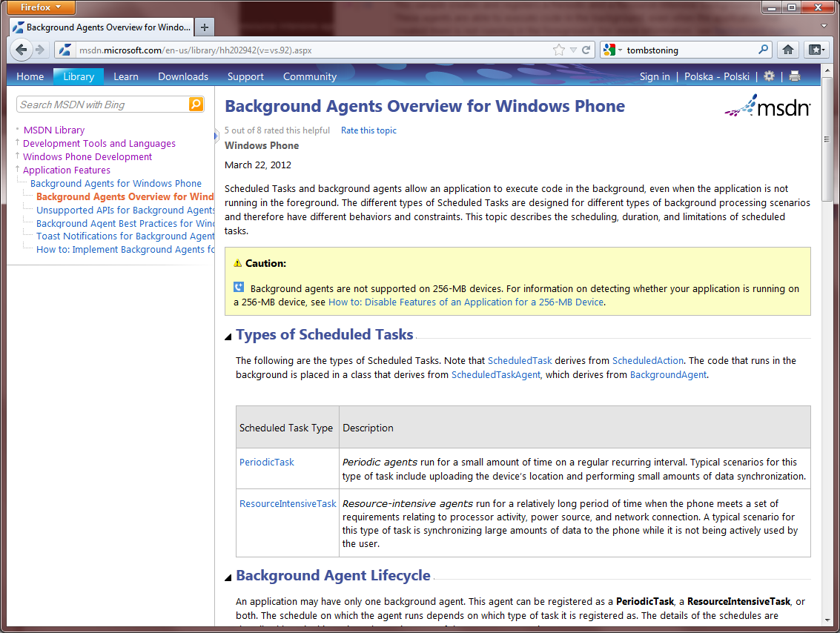Open the Firefox home page icon
Image resolution: width=840 pixels, height=633 pixels.
pyautogui.click(x=787, y=50)
